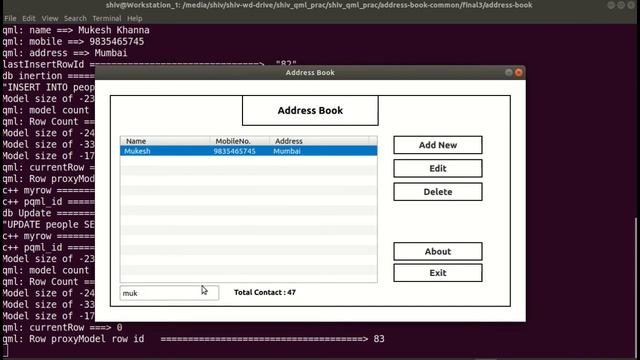Open the terminal File menu

coord(10,18)
